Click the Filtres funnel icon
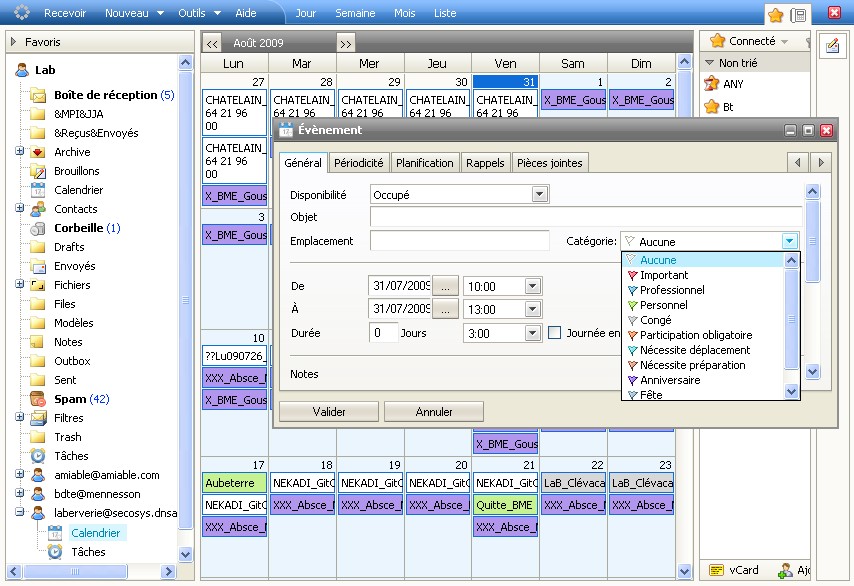Image resolution: width=854 pixels, height=586 pixels. (38, 418)
